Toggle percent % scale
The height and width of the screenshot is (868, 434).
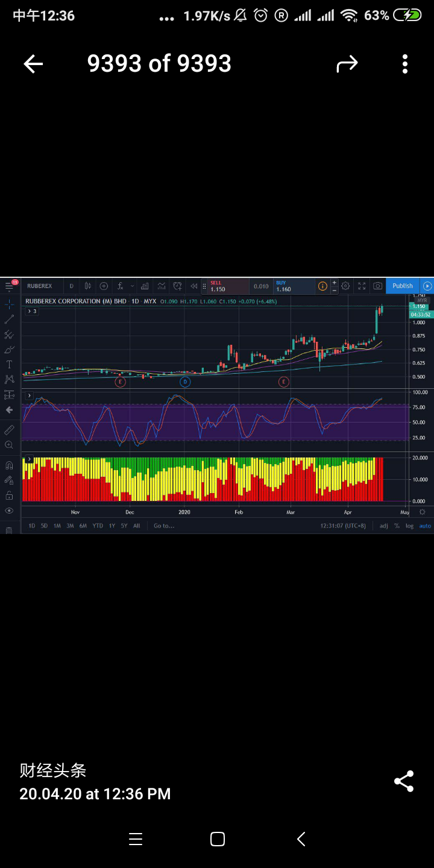[x=397, y=526]
